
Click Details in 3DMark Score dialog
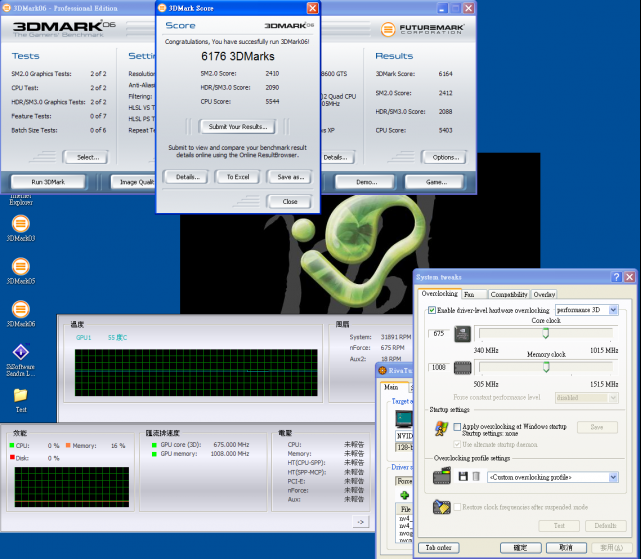188,177
